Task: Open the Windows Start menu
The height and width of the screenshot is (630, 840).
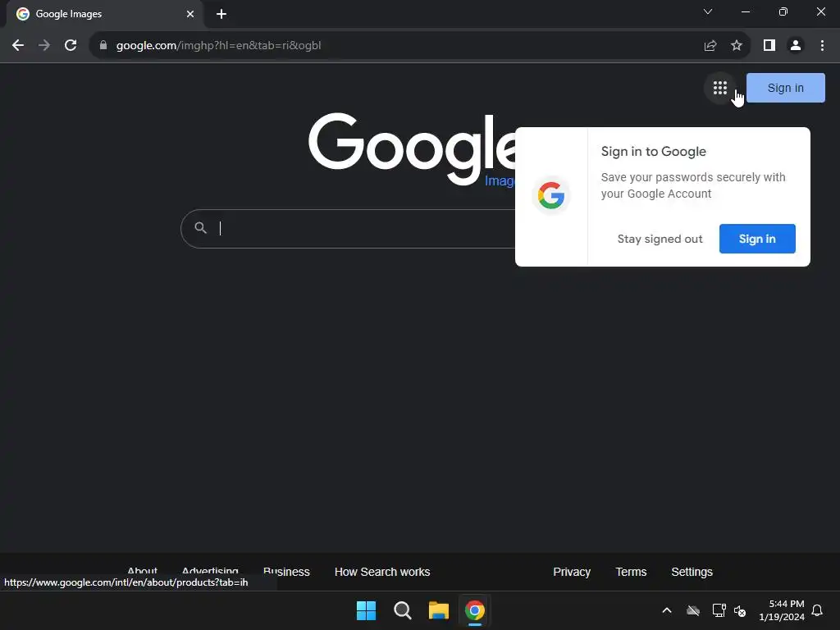Action: point(367,610)
